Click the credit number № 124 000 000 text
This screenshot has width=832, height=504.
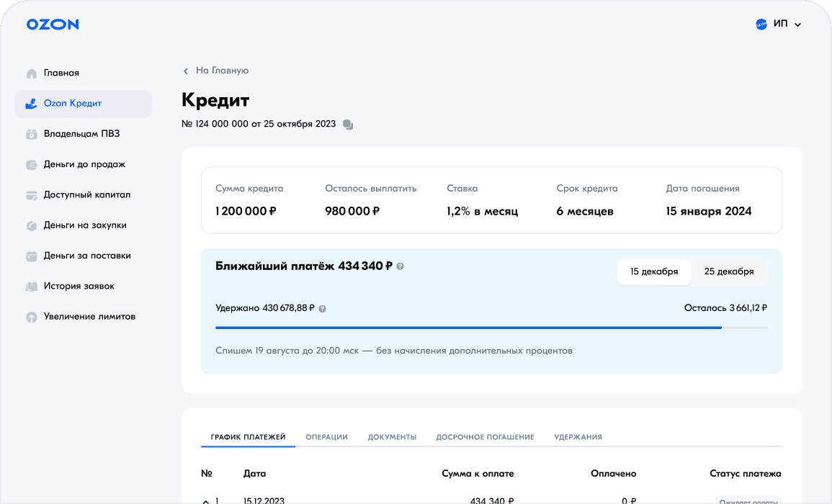click(x=259, y=124)
